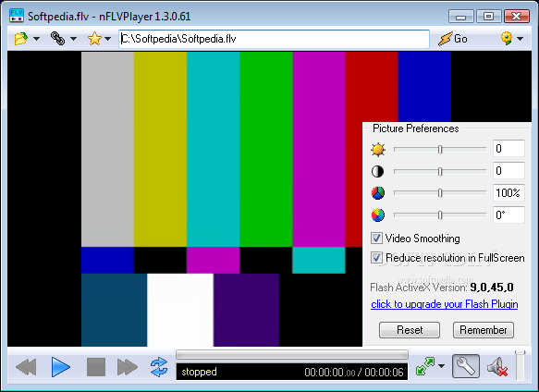Click the rewind playback button
539x392 pixels.
point(26,367)
